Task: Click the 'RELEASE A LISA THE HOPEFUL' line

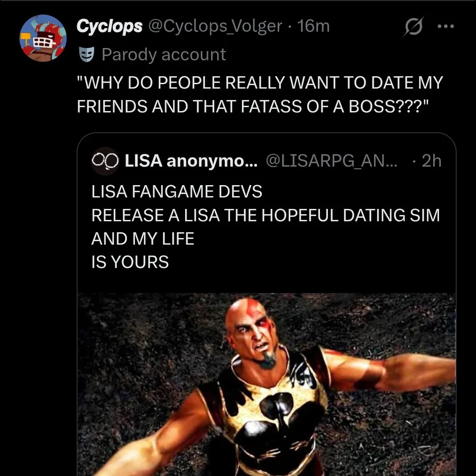Action: pos(266,215)
